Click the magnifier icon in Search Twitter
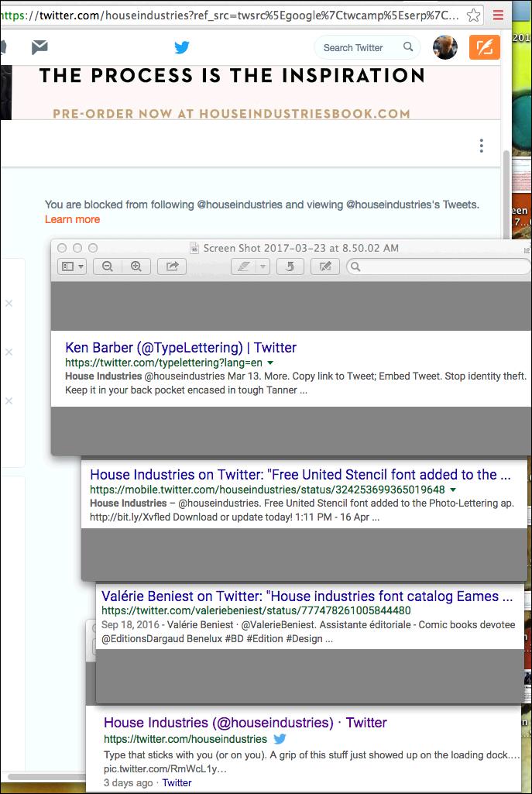The height and width of the screenshot is (794, 532). pyautogui.click(x=408, y=46)
